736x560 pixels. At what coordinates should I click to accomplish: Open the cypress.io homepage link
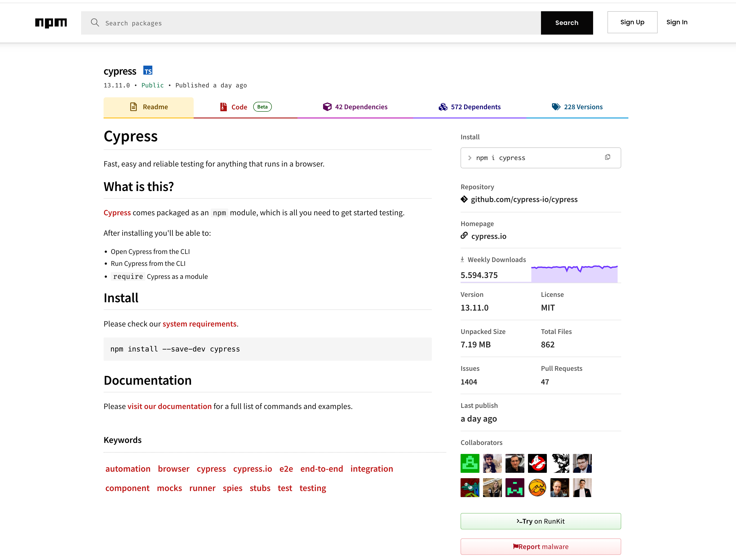[488, 236]
